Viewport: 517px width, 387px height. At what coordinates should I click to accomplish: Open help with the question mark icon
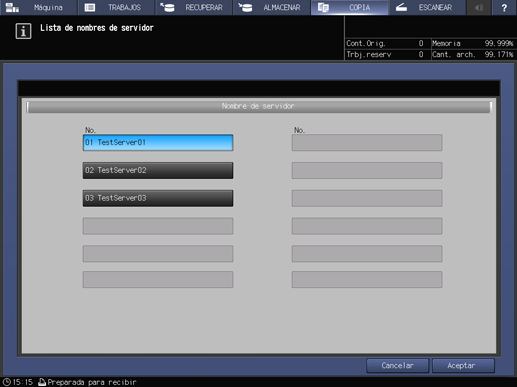(x=504, y=7)
